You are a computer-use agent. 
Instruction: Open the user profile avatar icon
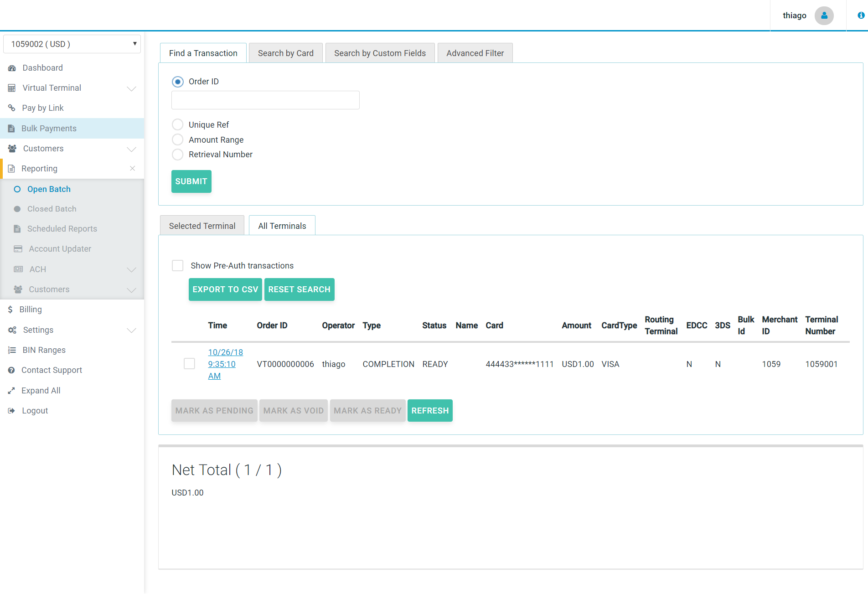point(824,15)
